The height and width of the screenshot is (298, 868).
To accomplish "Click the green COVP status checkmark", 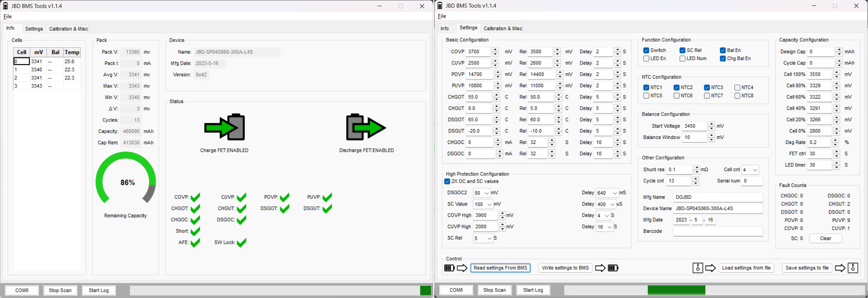I will coord(195,197).
